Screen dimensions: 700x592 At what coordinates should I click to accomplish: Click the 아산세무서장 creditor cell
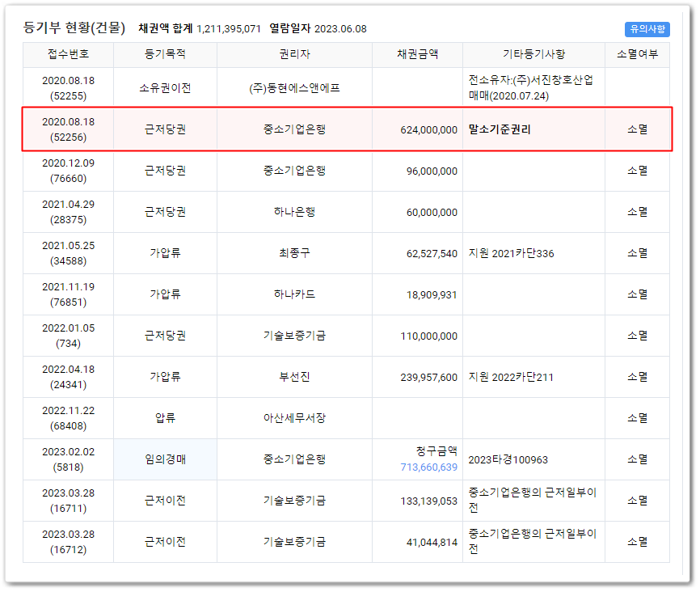click(295, 418)
